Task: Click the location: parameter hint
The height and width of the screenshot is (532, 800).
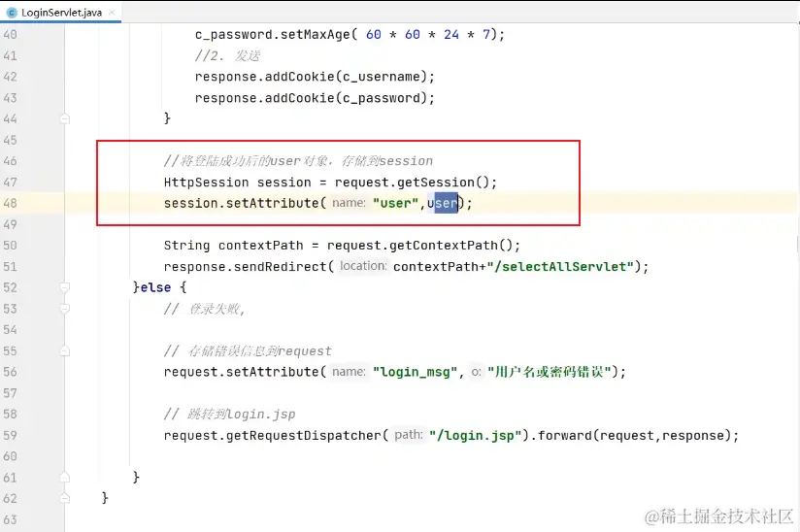Action: click(363, 266)
